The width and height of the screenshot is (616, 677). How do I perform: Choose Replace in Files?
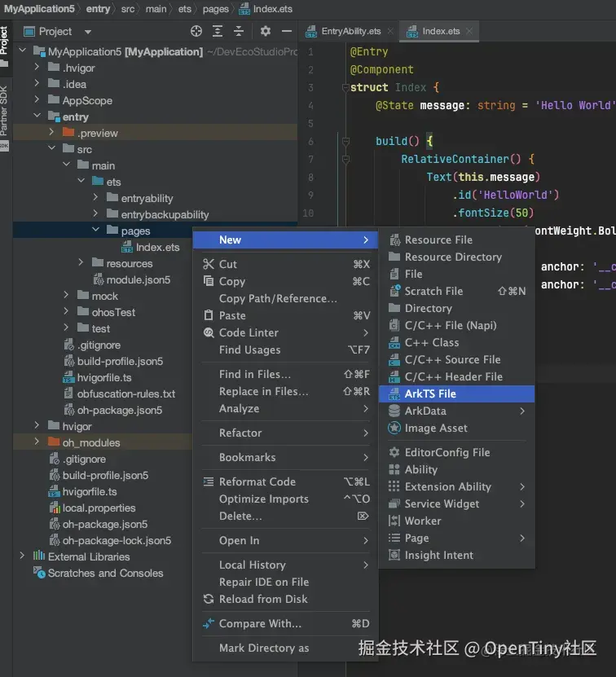pyautogui.click(x=285, y=392)
